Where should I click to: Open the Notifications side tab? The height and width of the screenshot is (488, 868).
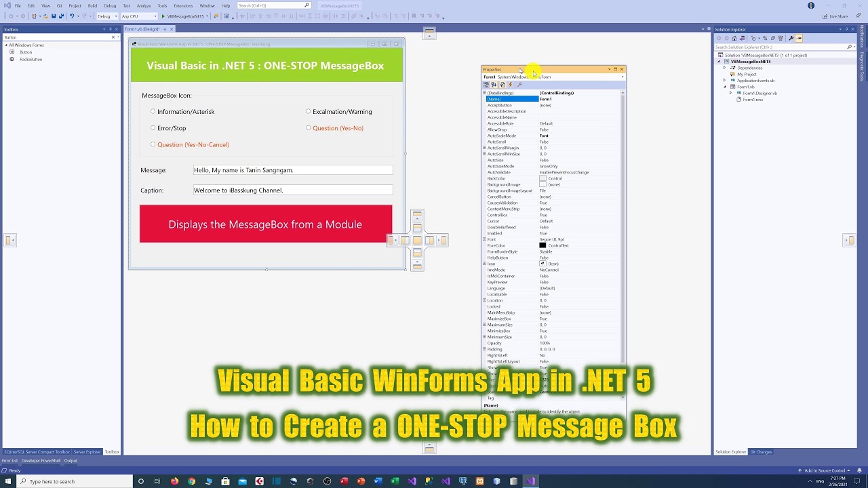[862, 37]
